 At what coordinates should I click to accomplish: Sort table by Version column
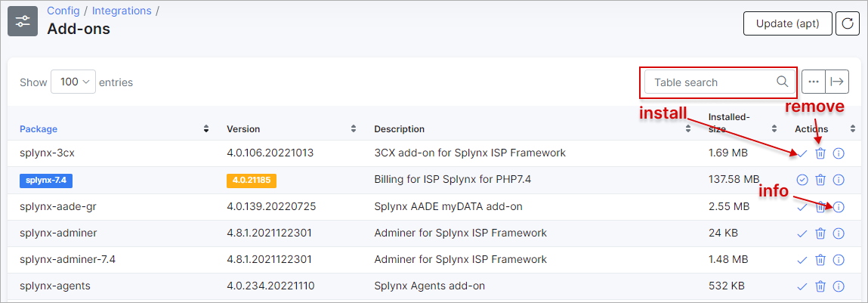point(243,129)
